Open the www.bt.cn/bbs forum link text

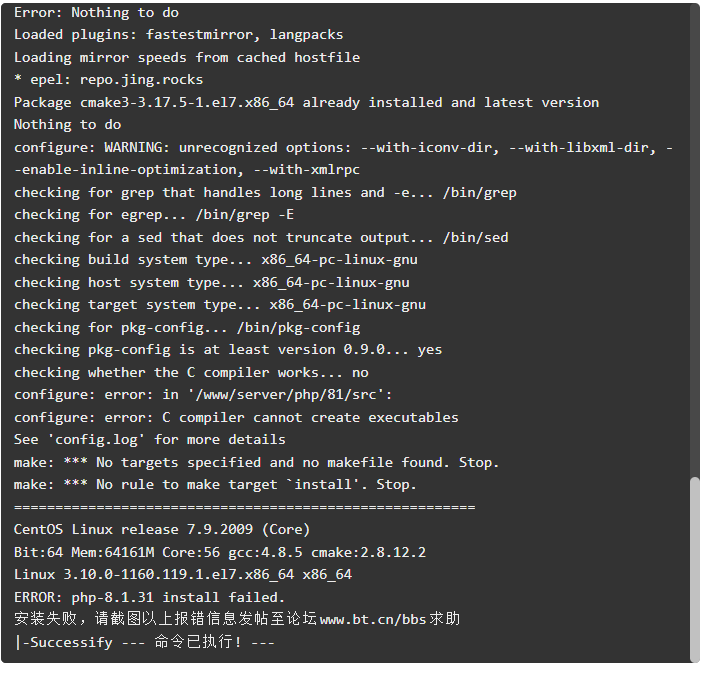pyautogui.click(x=373, y=619)
